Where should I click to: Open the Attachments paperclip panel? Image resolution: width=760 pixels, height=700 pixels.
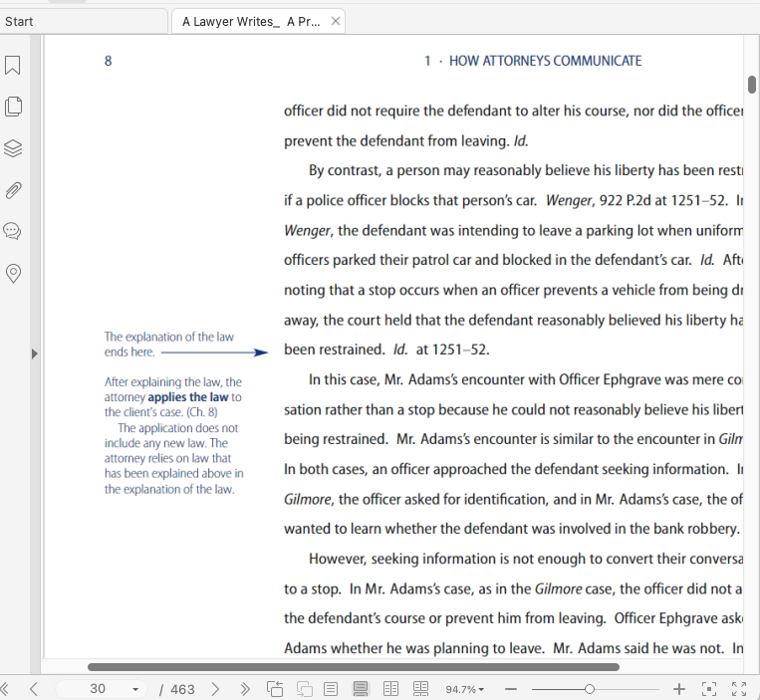coord(13,190)
